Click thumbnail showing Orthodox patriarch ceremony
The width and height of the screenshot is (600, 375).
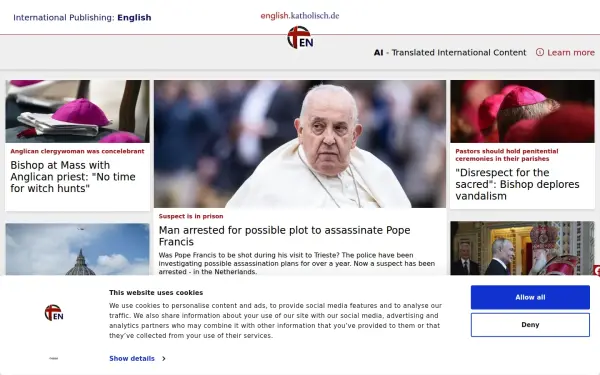522,248
